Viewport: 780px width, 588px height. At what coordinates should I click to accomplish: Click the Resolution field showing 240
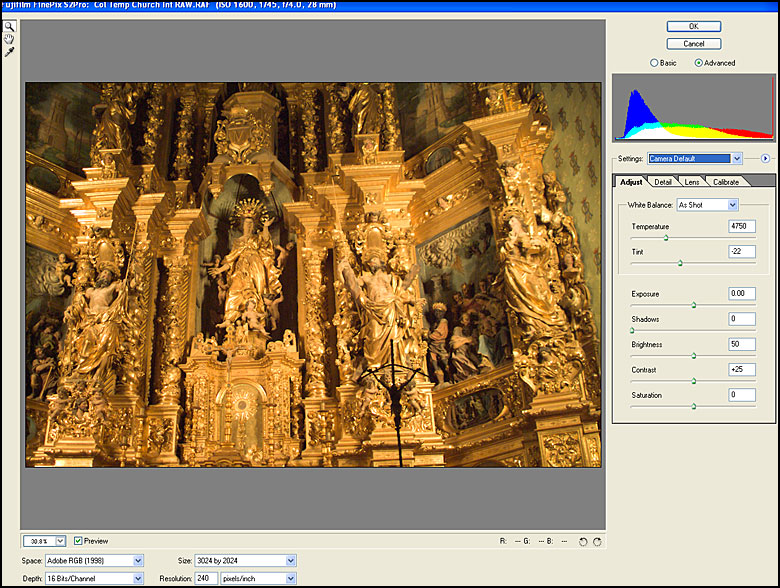click(x=206, y=579)
